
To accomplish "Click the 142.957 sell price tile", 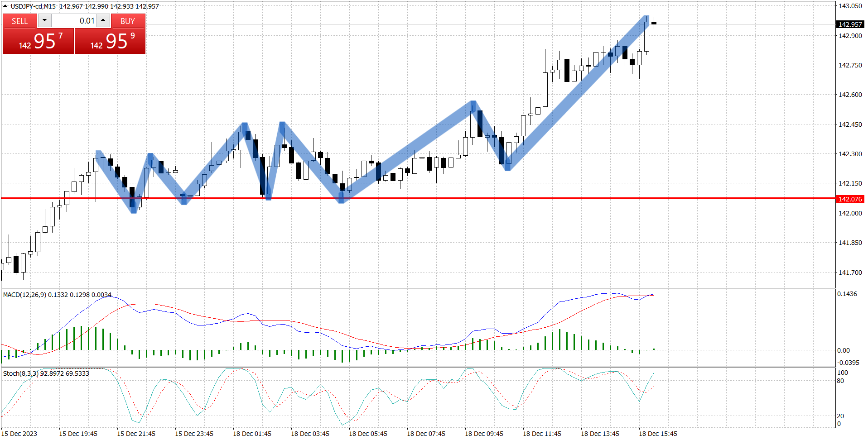I will coord(38,41).
